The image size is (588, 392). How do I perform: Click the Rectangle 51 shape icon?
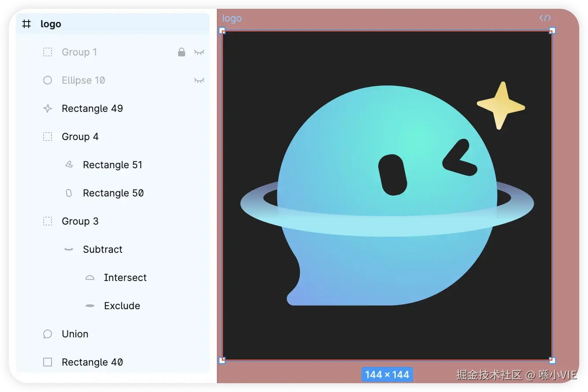click(69, 165)
